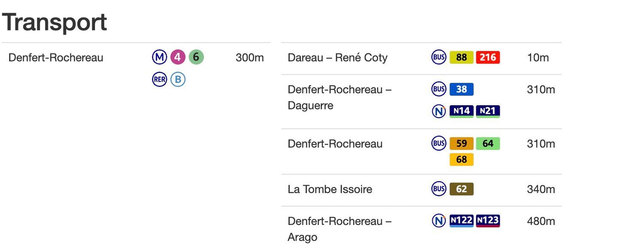Screen dimensions: 644x252
Task: Click the brown bus 62 badge
Action: 462,189
